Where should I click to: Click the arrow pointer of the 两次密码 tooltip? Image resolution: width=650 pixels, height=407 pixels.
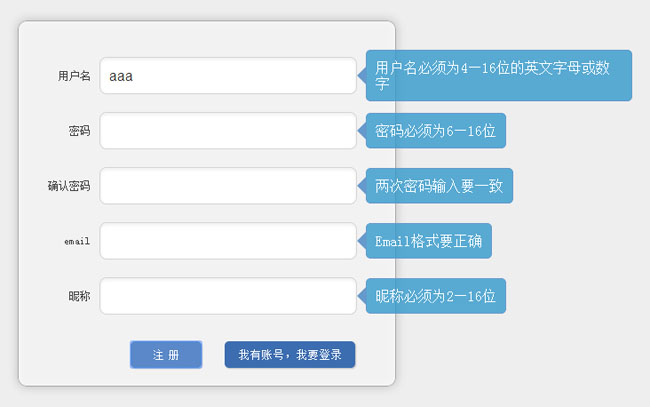(362, 186)
